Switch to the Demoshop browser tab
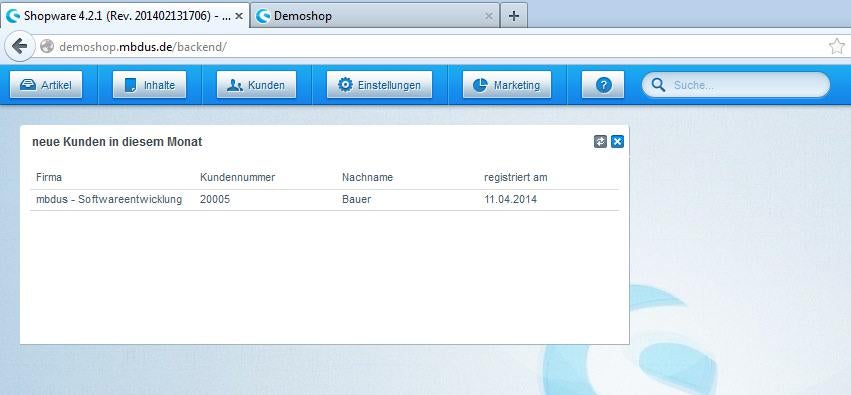Image resolution: width=851 pixels, height=395 pixels. pyautogui.click(x=374, y=16)
